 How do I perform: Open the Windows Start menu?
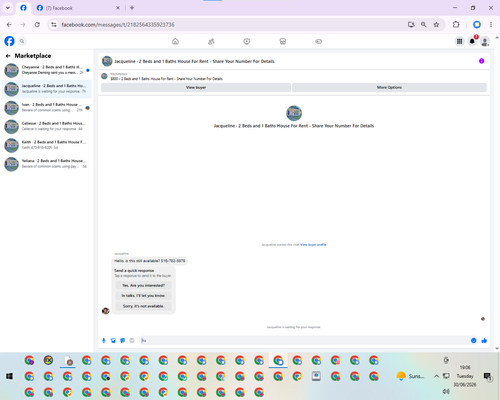[x=9, y=376]
